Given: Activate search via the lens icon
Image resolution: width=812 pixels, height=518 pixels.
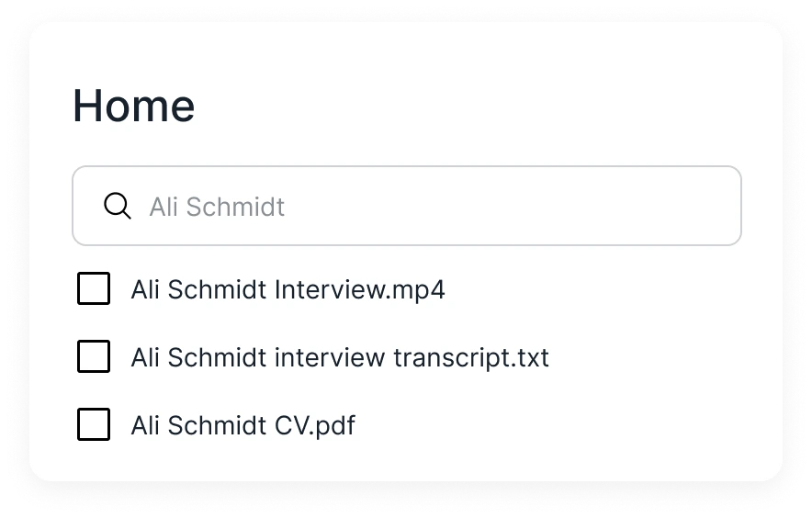Looking at the screenshot, I should [118, 206].
